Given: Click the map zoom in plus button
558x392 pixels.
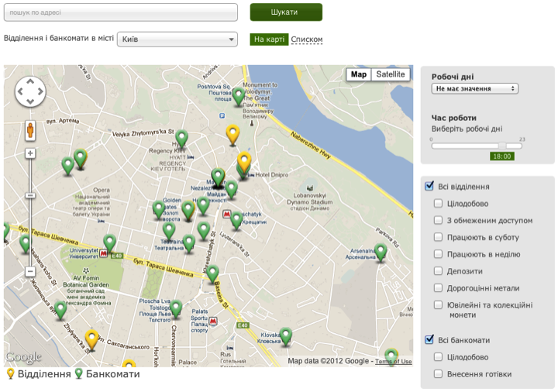Looking at the screenshot, I should point(30,153).
